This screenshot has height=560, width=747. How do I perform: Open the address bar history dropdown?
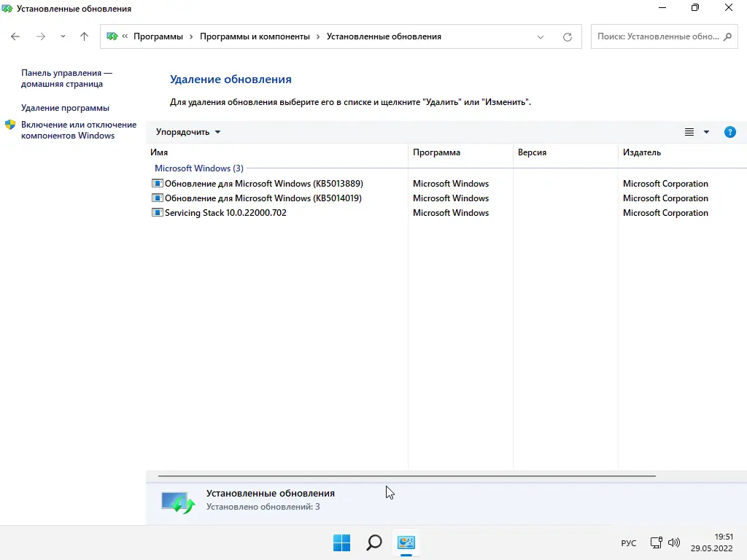[x=540, y=36]
